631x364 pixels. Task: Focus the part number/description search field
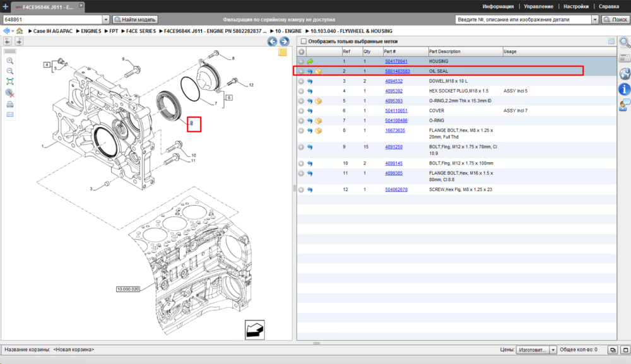(523, 20)
